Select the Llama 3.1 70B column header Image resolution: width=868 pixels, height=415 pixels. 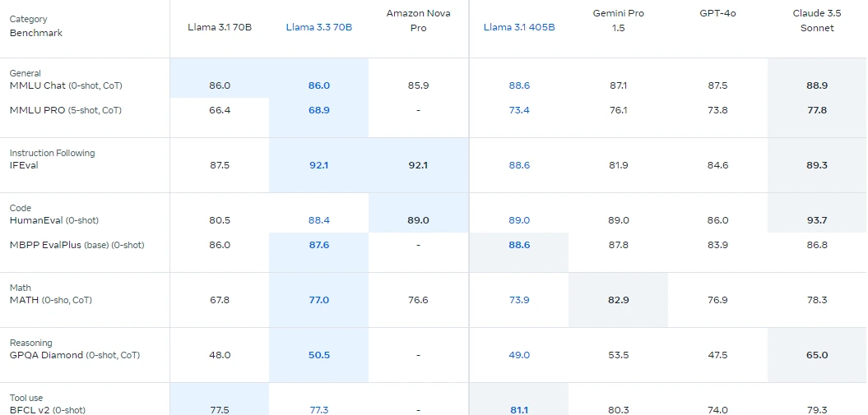click(220, 27)
